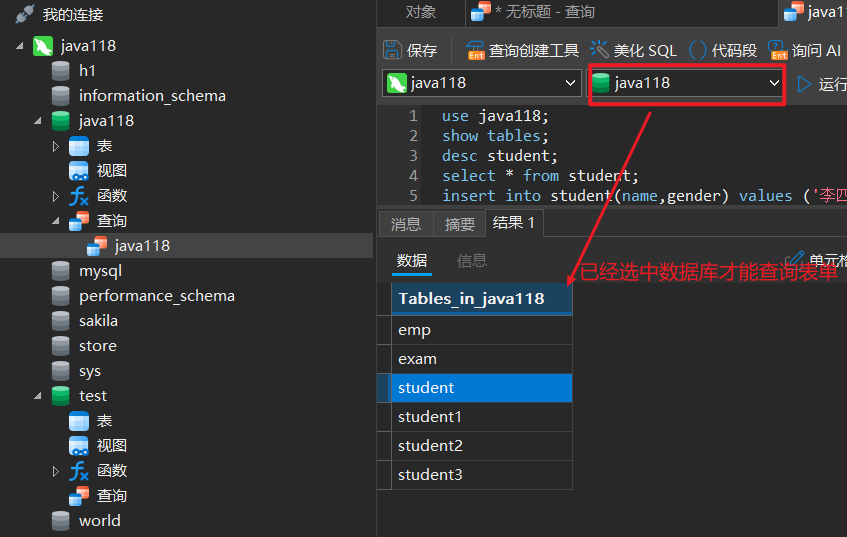Open the java118 database selector dropdown
847x537 pixels.
pyautogui.click(x=685, y=83)
